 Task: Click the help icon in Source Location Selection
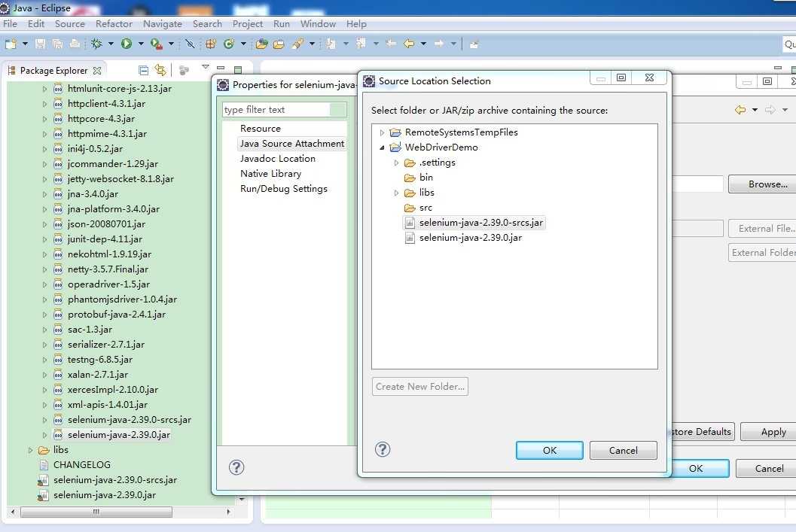(383, 449)
